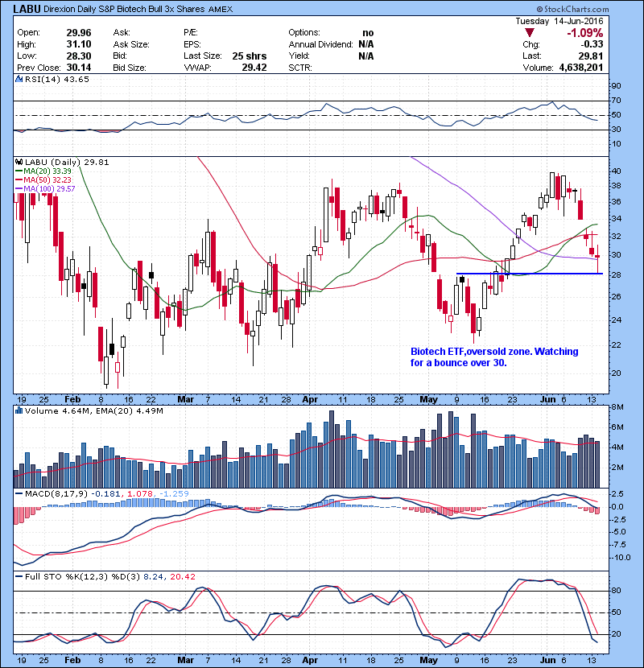The height and width of the screenshot is (668, 644).
Task: Click the 'MA(20) 33.39' legend text
Action: click(47, 171)
